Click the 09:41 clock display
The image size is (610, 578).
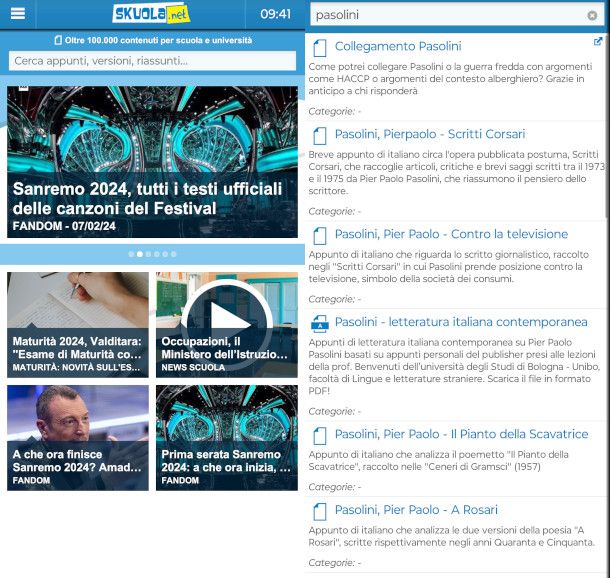275,14
